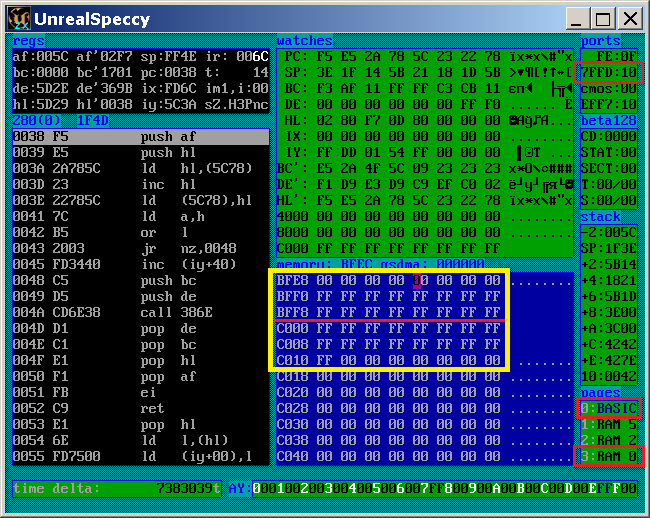Screen dimensions: 650x518
Task: Click the AY: registers label
Action: point(240,489)
